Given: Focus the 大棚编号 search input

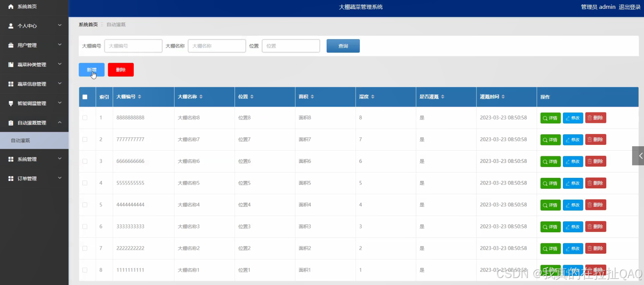Looking at the screenshot, I should point(133,46).
